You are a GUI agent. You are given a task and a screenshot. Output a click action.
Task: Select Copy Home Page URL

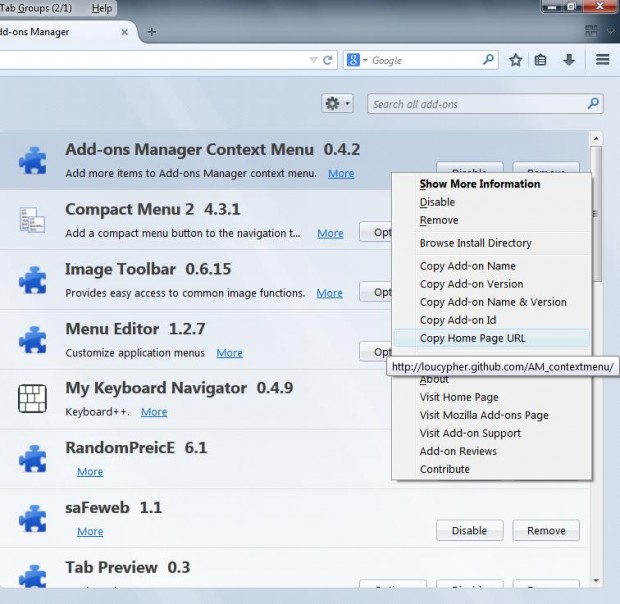(491, 338)
